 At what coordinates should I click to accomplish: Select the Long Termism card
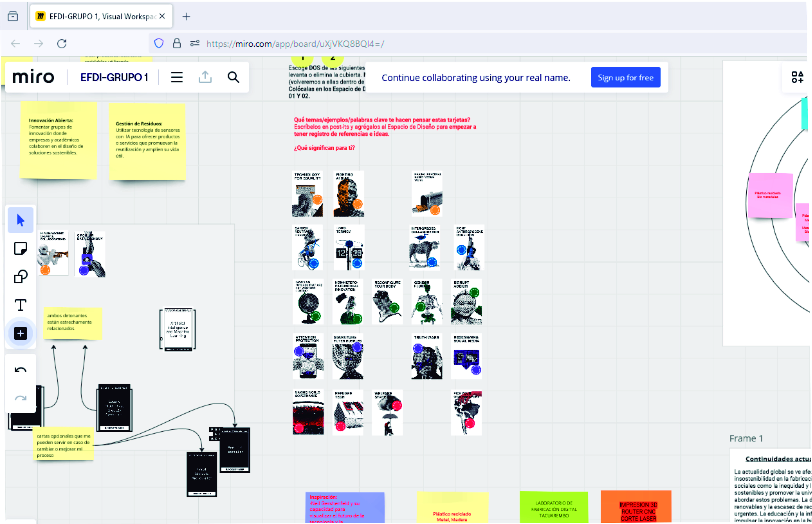point(349,248)
